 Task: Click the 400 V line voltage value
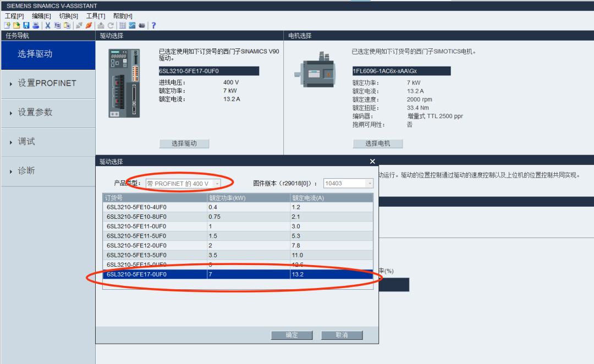[231, 82]
